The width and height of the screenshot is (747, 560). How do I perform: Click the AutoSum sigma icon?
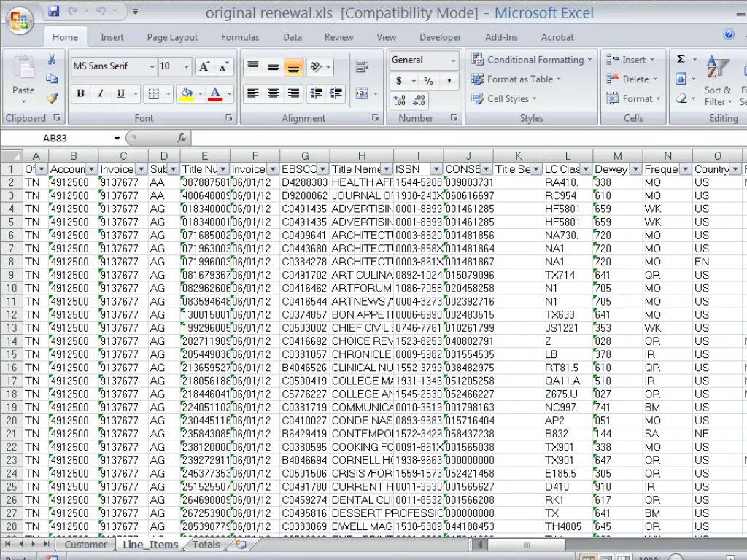pos(681,58)
